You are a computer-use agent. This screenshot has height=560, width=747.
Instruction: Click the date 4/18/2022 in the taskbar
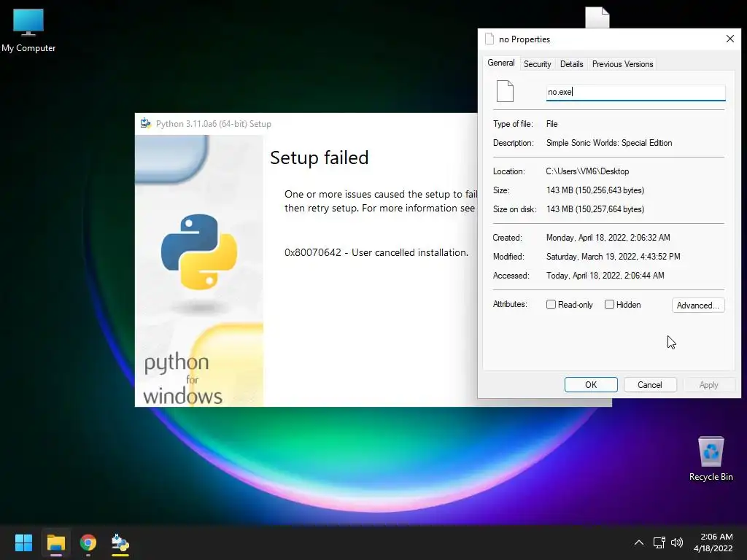pyautogui.click(x=713, y=548)
